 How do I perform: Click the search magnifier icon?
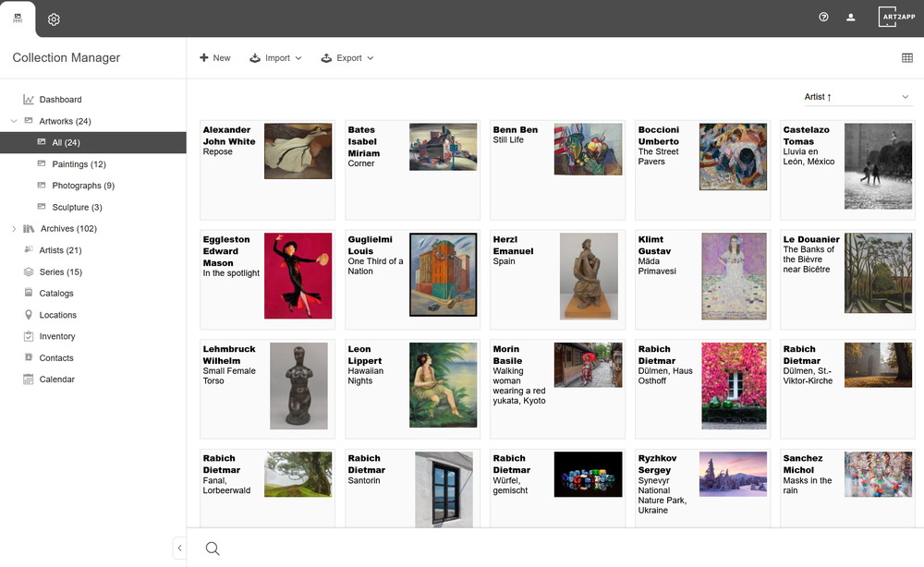pos(213,549)
